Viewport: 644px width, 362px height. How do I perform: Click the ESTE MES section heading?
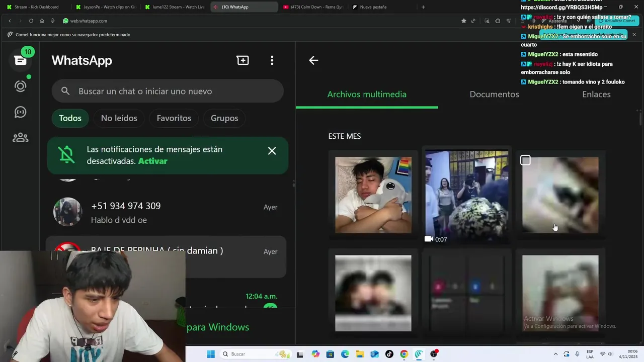coord(345,136)
